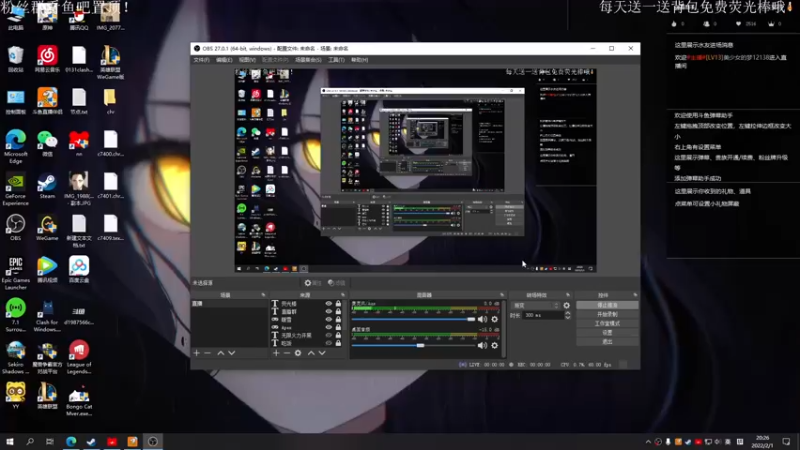Pop out the Controls dock via its header icon
This screenshot has height=450, width=800.
click(x=635, y=295)
